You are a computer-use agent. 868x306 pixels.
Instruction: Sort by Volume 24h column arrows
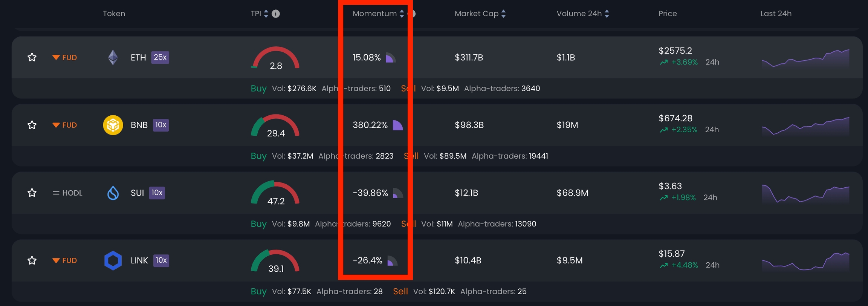(x=607, y=14)
